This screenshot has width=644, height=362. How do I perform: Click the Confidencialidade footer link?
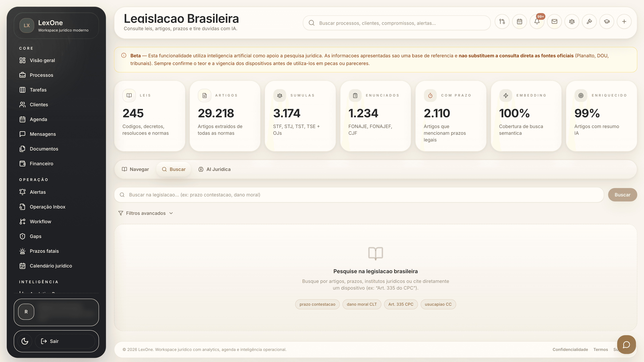[x=570, y=349]
